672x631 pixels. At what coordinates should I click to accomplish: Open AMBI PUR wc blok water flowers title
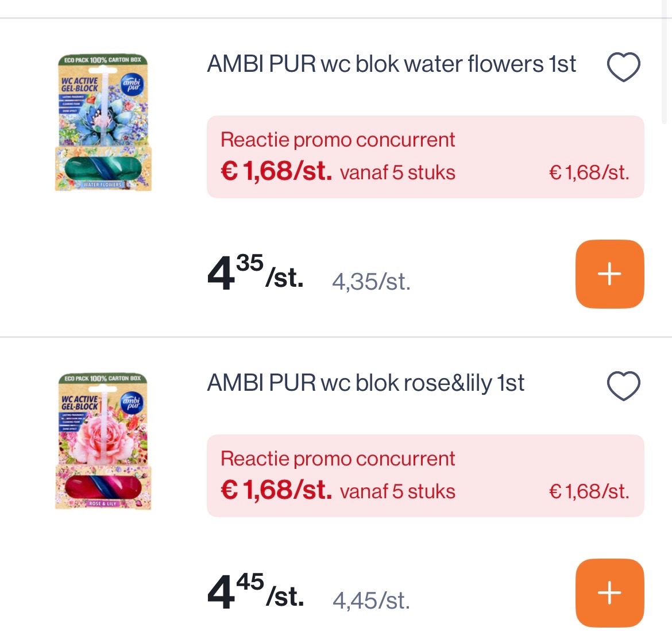click(x=391, y=64)
